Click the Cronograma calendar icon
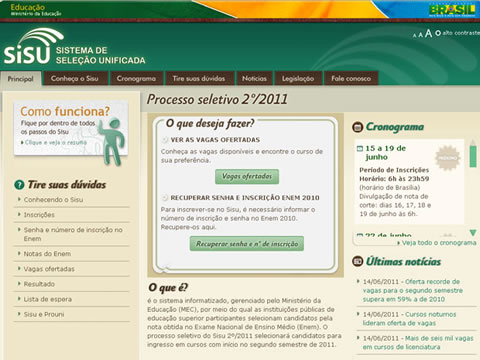480x360 pixels. [357, 127]
